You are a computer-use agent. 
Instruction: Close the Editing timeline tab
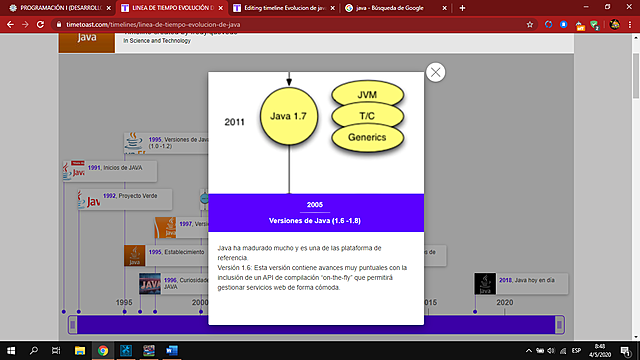point(333,8)
